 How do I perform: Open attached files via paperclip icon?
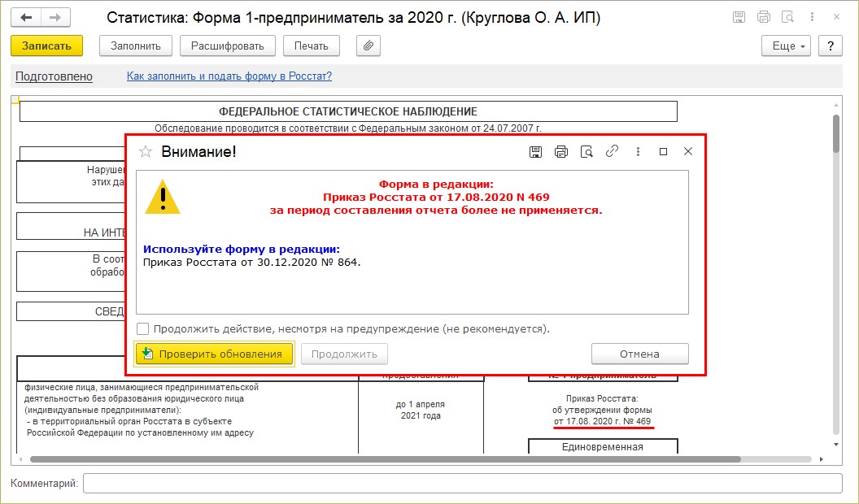pyautogui.click(x=368, y=46)
